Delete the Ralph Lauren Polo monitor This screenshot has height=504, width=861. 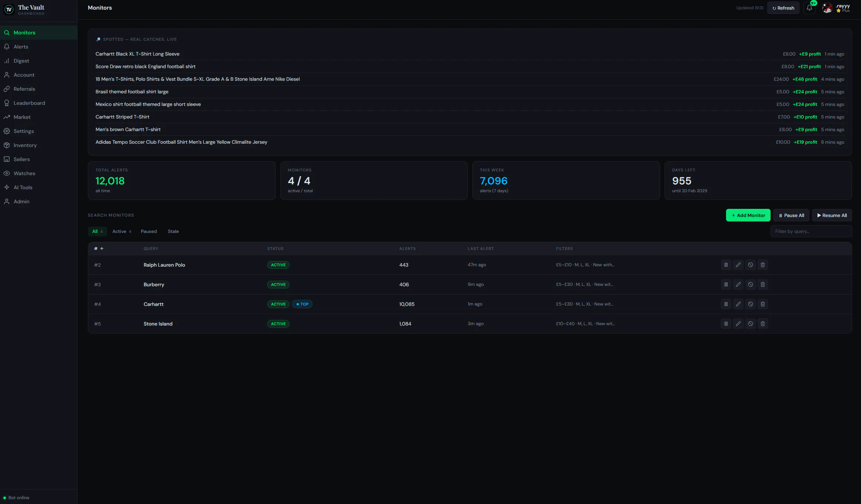pos(762,265)
